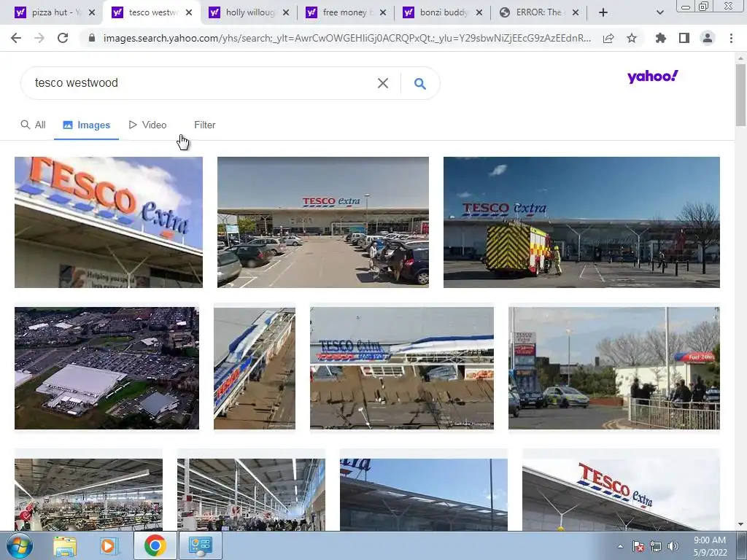Reload the current page
This screenshot has height=560, width=747.
pyautogui.click(x=63, y=38)
